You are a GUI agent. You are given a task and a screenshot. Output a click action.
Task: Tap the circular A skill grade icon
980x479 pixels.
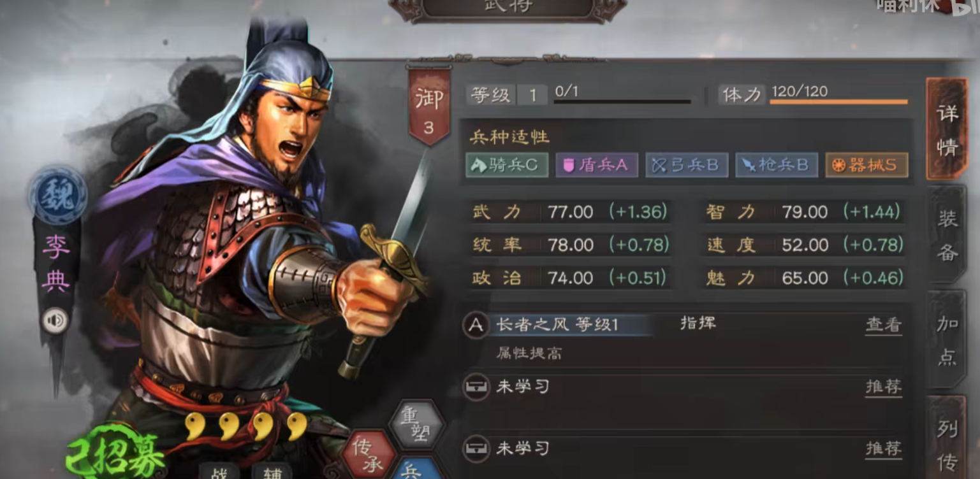pos(476,325)
